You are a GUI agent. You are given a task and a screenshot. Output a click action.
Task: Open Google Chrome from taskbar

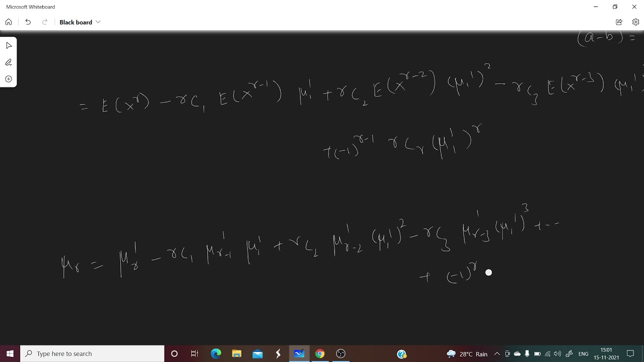tap(320, 353)
